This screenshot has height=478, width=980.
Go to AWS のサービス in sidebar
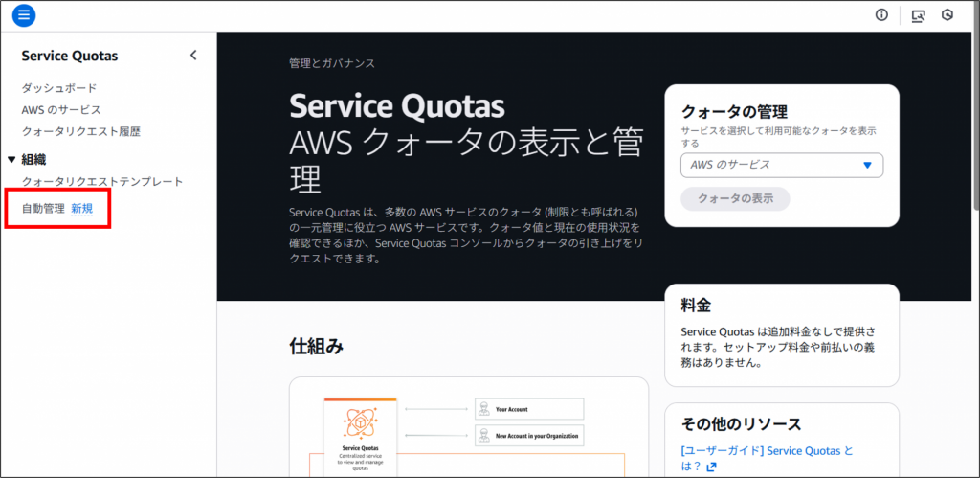(61, 110)
